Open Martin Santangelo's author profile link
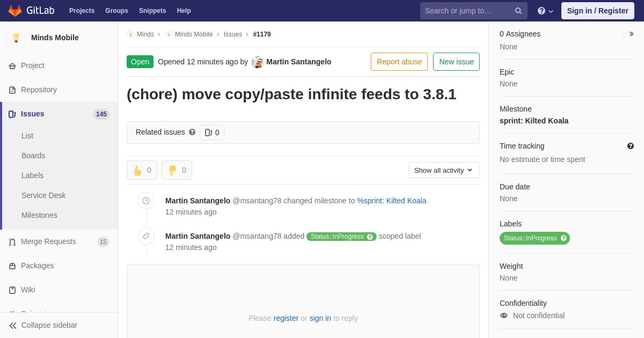644x338 pixels. (x=299, y=62)
